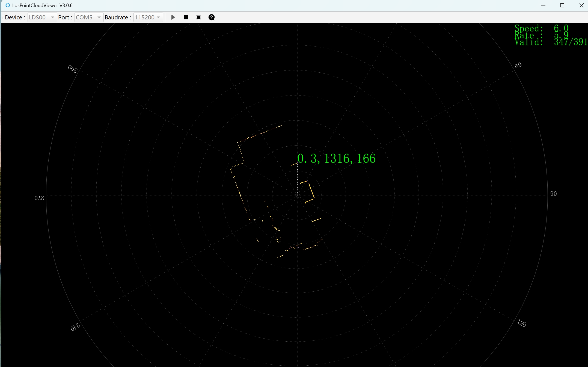Click the fit-to-view toolbar icon
588x367 pixels.
tap(199, 17)
